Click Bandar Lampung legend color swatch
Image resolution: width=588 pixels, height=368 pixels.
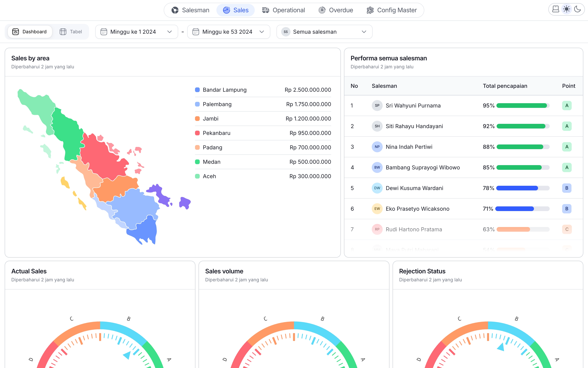click(197, 90)
